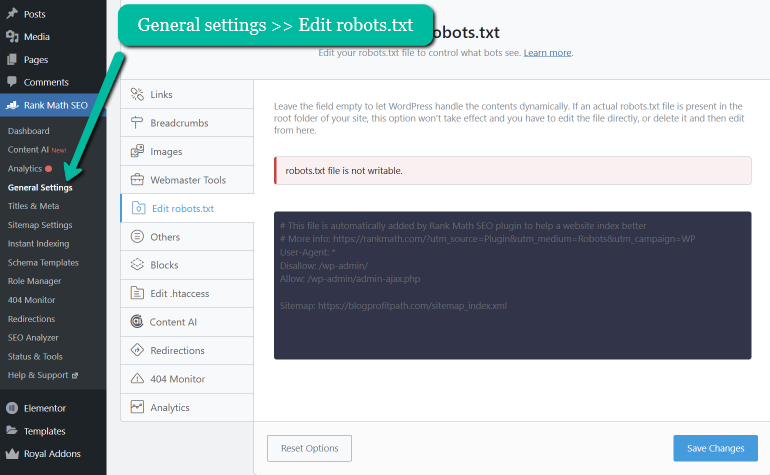This screenshot has width=770, height=475.
Task: Open Sitemap Settings submenu item
Action: click(40, 224)
